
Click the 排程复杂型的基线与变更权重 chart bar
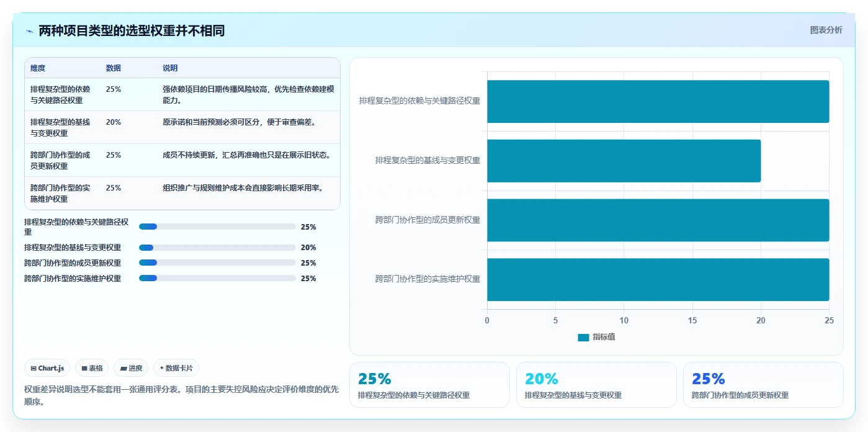pyautogui.click(x=624, y=161)
